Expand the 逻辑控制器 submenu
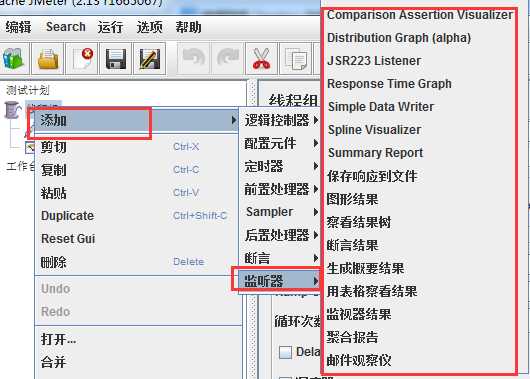Screen dimensions: 530x379 click(x=280, y=120)
